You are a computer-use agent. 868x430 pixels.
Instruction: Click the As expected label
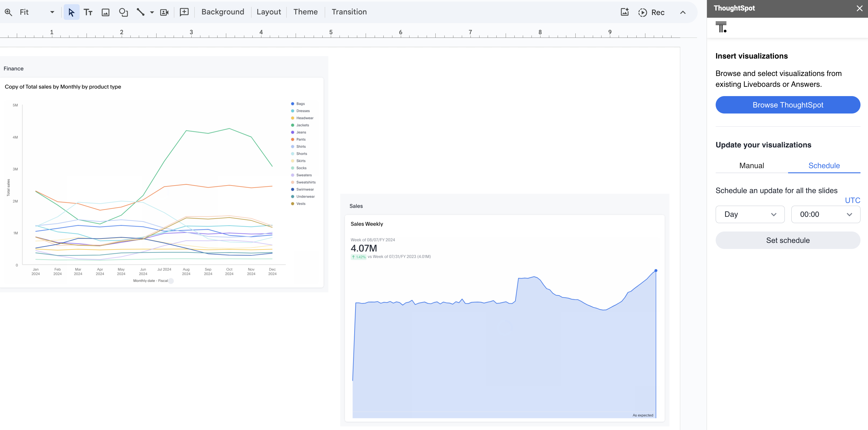pos(643,415)
